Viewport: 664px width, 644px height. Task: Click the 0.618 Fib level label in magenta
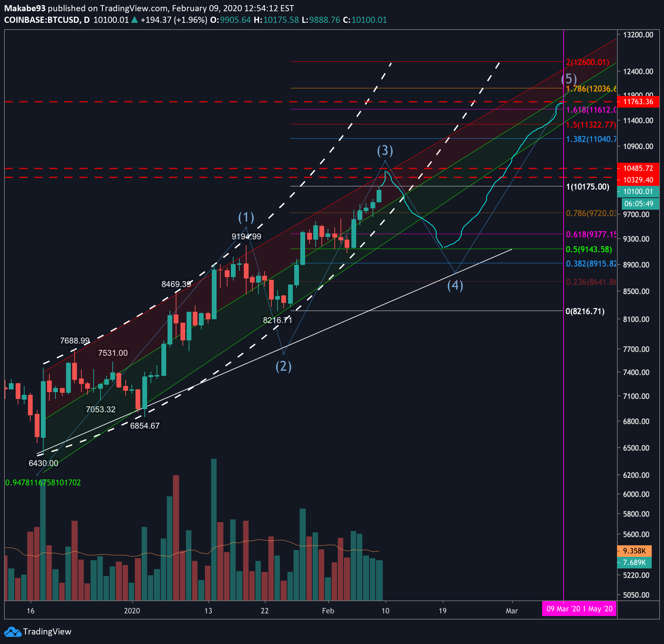[x=591, y=234]
